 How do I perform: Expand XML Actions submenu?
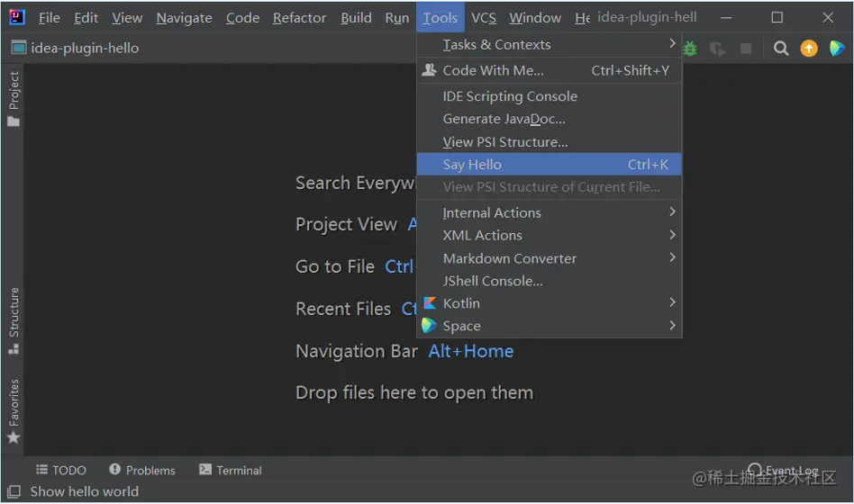(549, 236)
